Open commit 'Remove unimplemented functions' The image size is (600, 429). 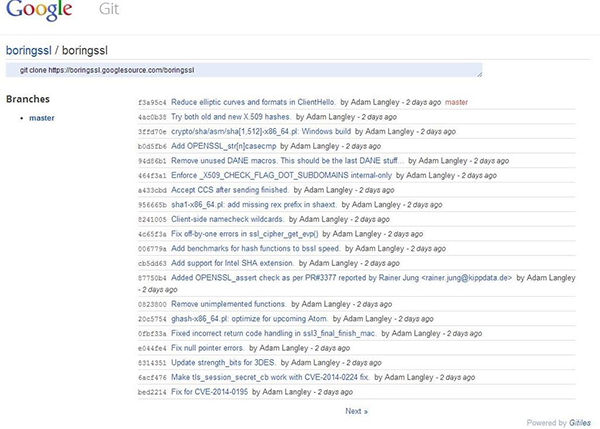[x=228, y=304]
